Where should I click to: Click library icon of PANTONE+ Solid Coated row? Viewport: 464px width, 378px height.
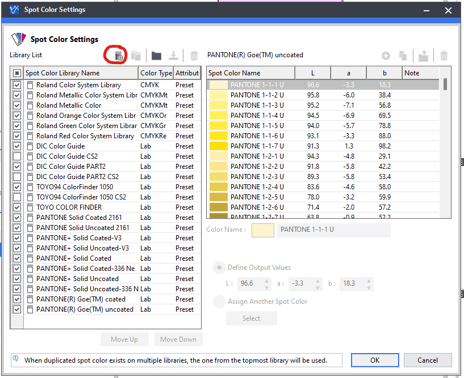point(30,258)
